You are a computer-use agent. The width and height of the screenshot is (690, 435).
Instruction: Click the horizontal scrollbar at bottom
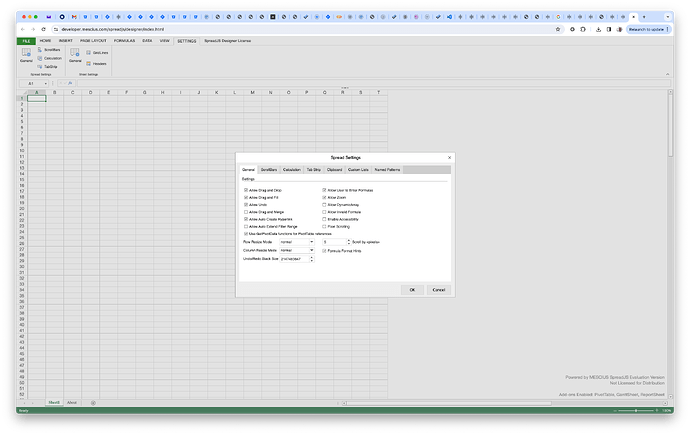448,403
